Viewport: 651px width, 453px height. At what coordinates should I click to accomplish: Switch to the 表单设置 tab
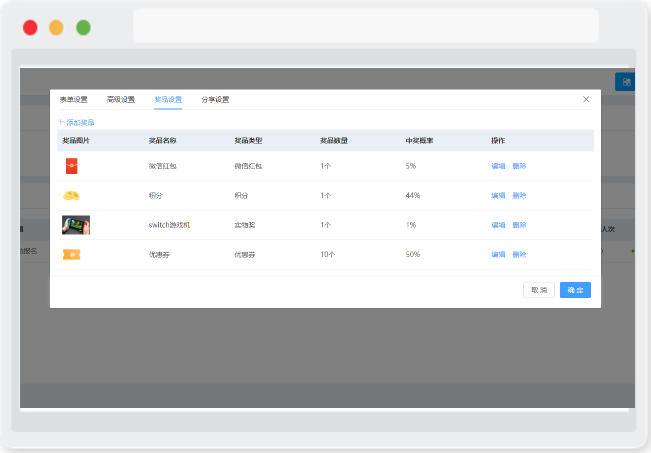pyautogui.click(x=73, y=100)
